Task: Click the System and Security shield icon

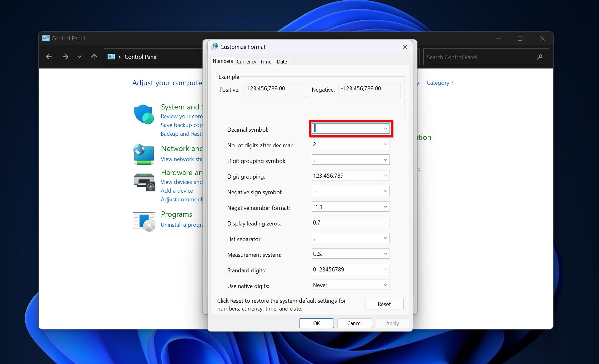Action: coord(144,114)
